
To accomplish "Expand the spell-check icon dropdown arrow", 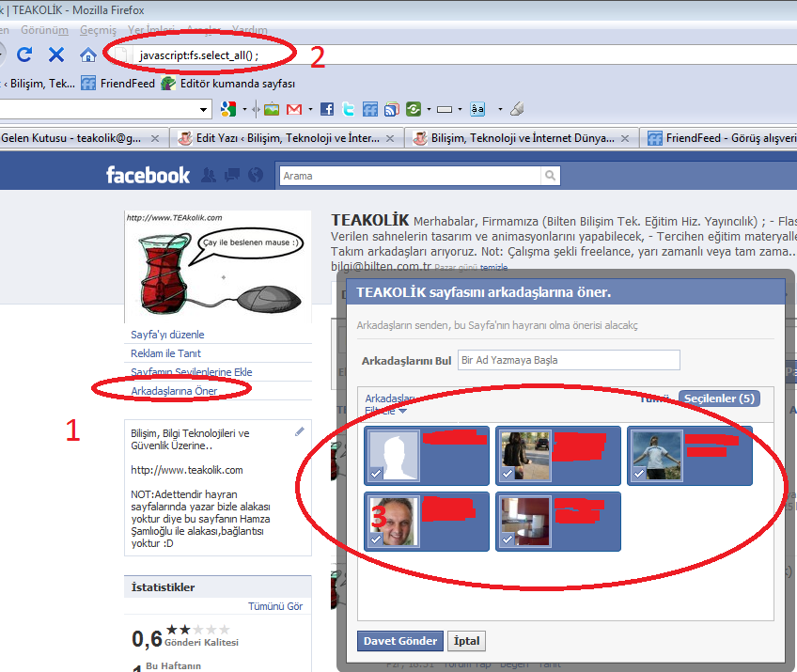I will (x=500, y=109).
